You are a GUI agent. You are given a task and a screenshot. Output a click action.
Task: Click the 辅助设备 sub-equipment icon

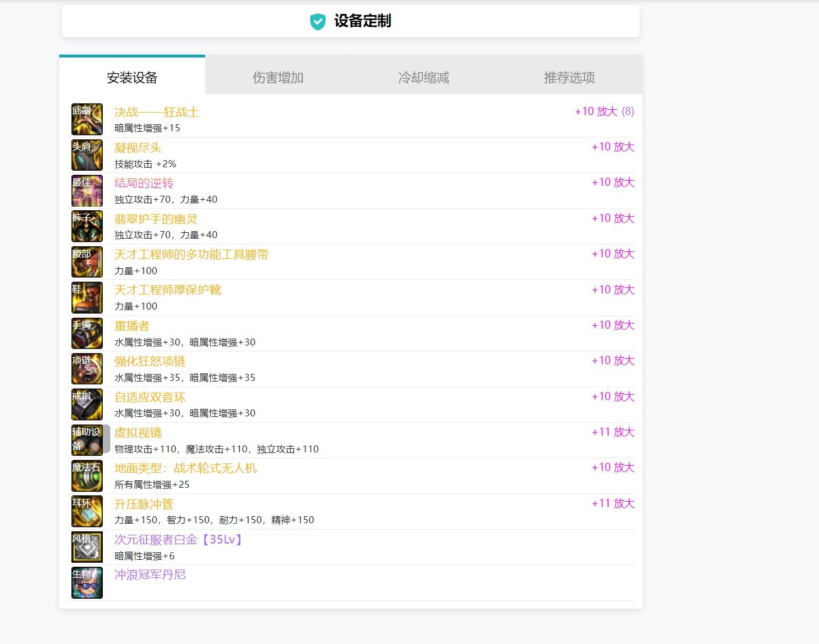(x=87, y=440)
